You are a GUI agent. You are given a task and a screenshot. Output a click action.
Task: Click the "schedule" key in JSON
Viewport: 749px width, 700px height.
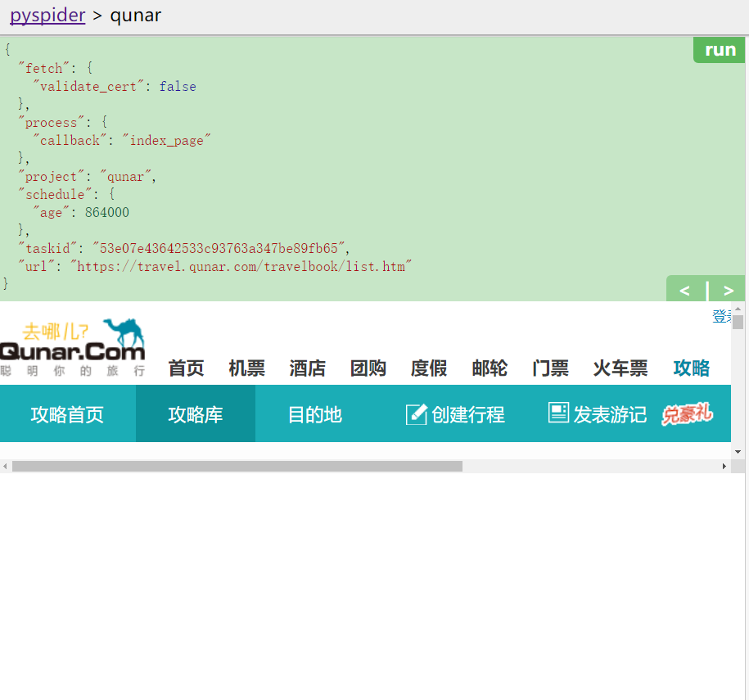pos(55,195)
